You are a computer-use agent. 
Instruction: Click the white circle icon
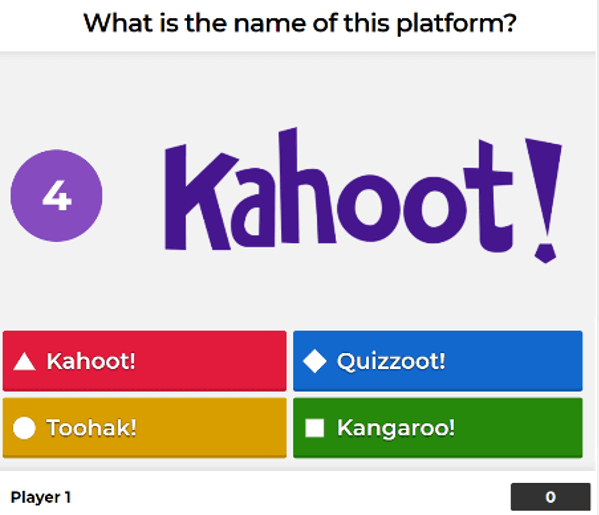pos(24,428)
